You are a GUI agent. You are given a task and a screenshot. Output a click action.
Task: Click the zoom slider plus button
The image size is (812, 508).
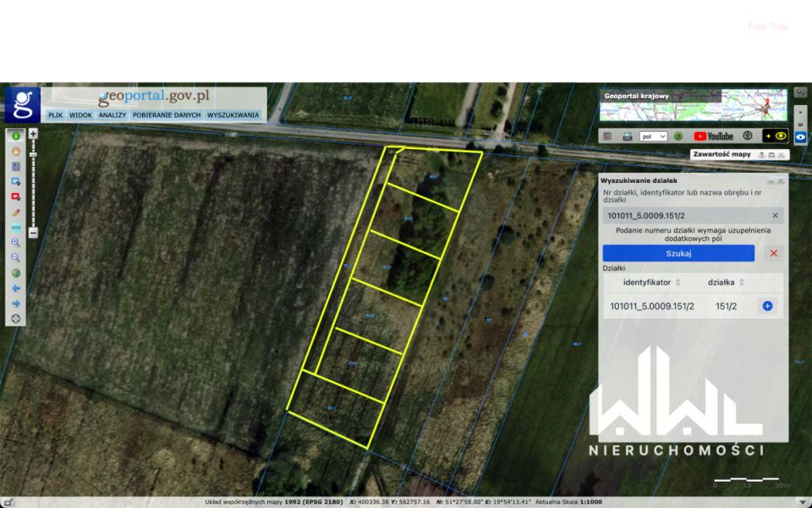33,134
